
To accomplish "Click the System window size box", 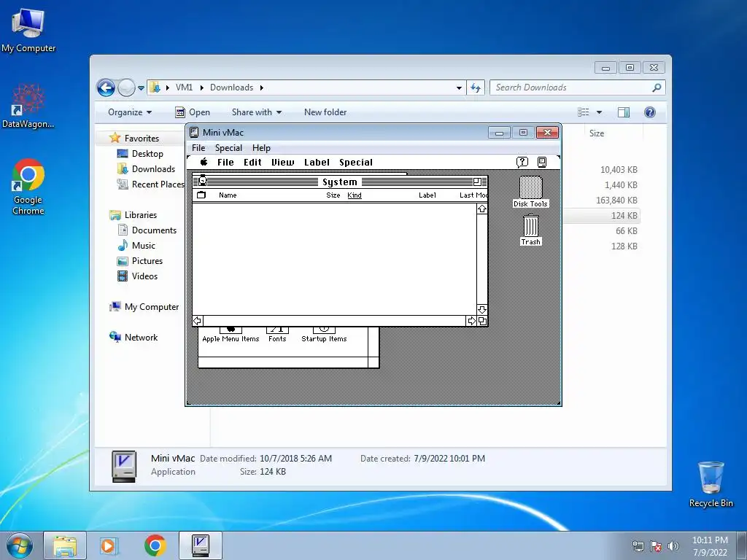I will pos(482,321).
